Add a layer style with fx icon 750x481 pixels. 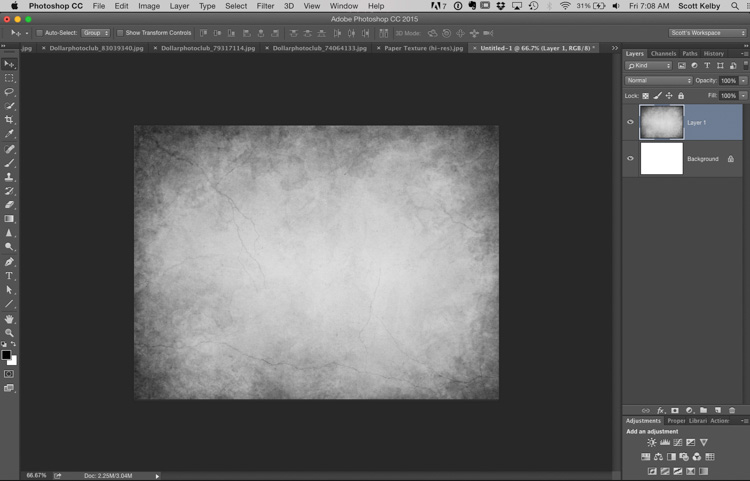[x=661, y=410]
